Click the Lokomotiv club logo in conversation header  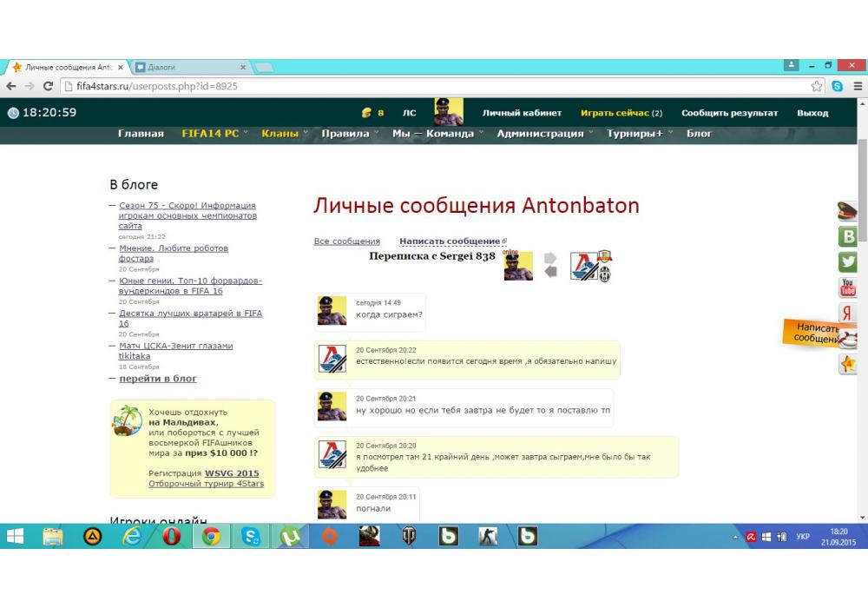(583, 266)
